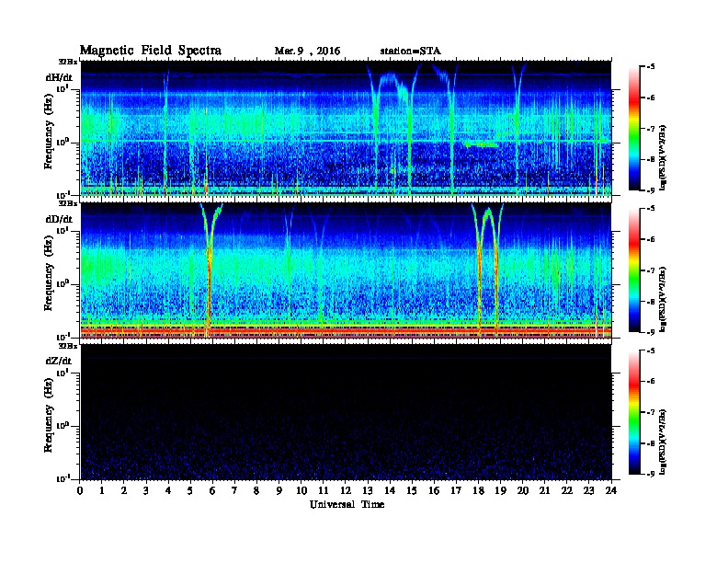Click the '32Hz' label above the dZ/dt axis
The height and width of the screenshot is (563, 728).
[68, 346]
